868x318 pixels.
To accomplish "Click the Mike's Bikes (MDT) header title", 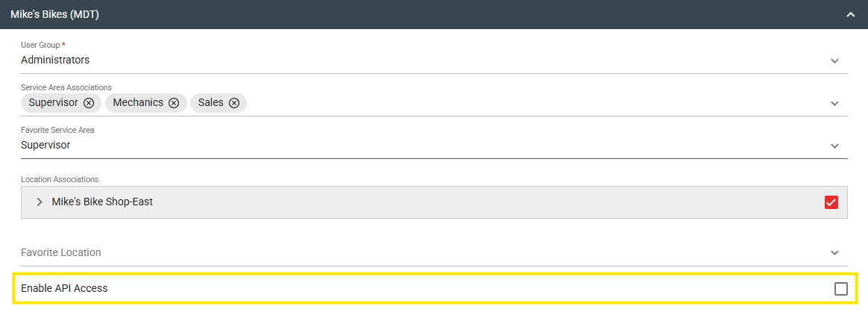I will [54, 14].
